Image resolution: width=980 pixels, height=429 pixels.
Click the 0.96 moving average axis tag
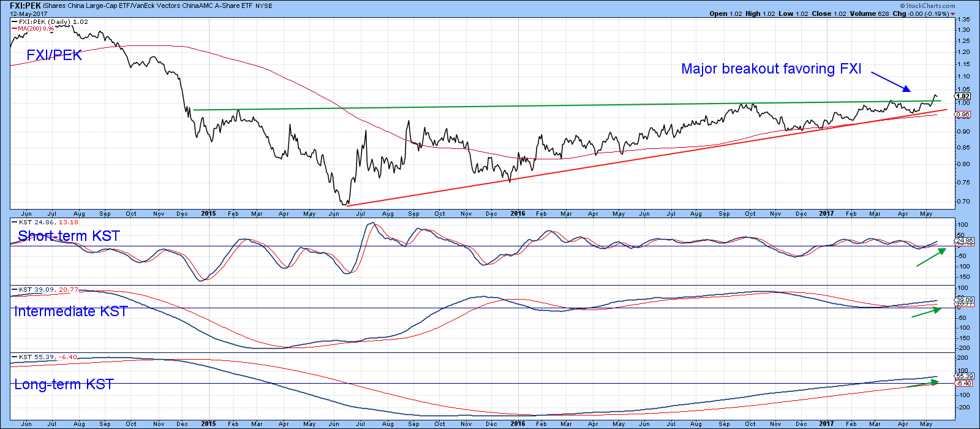pos(963,115)
